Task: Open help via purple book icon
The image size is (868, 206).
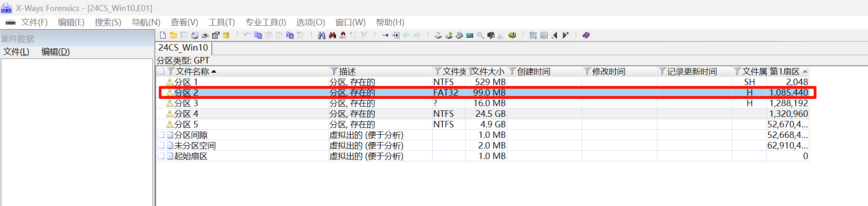Action: point(586,35)
